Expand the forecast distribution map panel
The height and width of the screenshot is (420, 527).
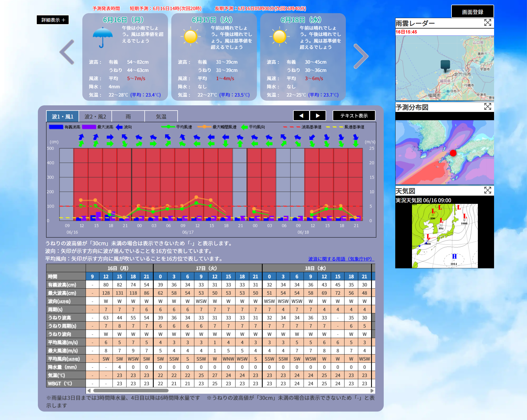[x=487, y=107]
